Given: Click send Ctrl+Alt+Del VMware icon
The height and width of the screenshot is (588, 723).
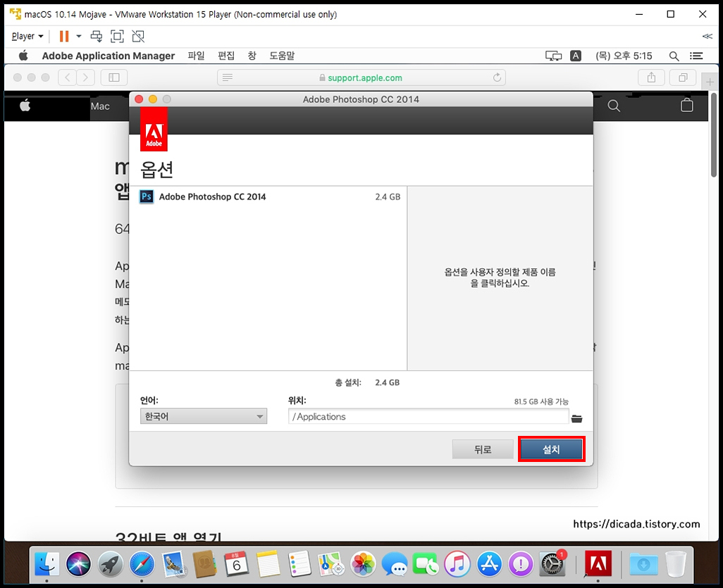Looking at the screenshot, I should click(97, 36).
